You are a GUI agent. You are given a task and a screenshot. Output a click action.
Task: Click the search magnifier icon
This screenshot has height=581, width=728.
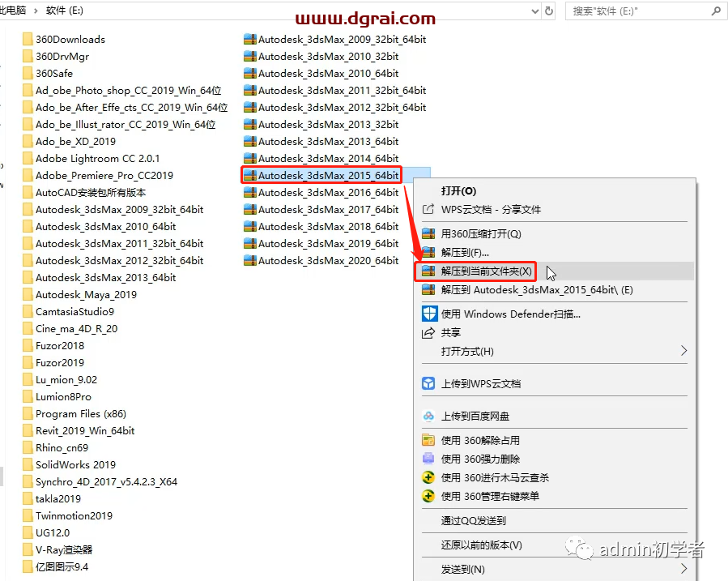[x=716, y=11]
